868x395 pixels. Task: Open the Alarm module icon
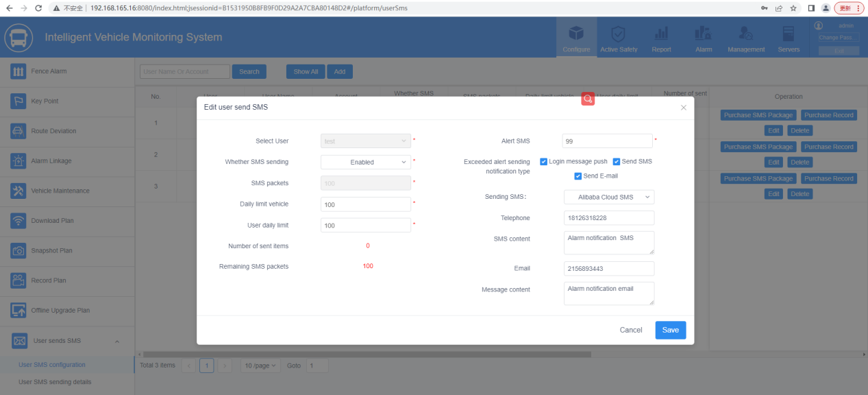[704, 34]
